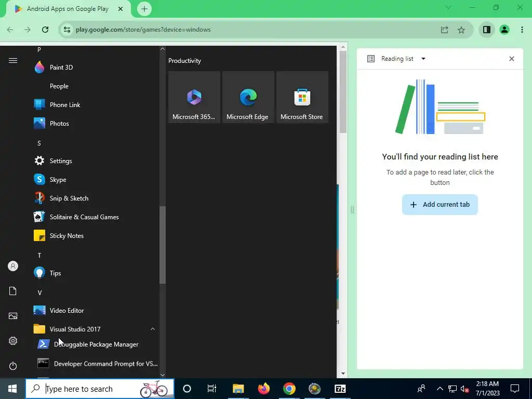Open Solitaire & Casual Games
Screen dimensions: 532x399
(x=95, y=217)
